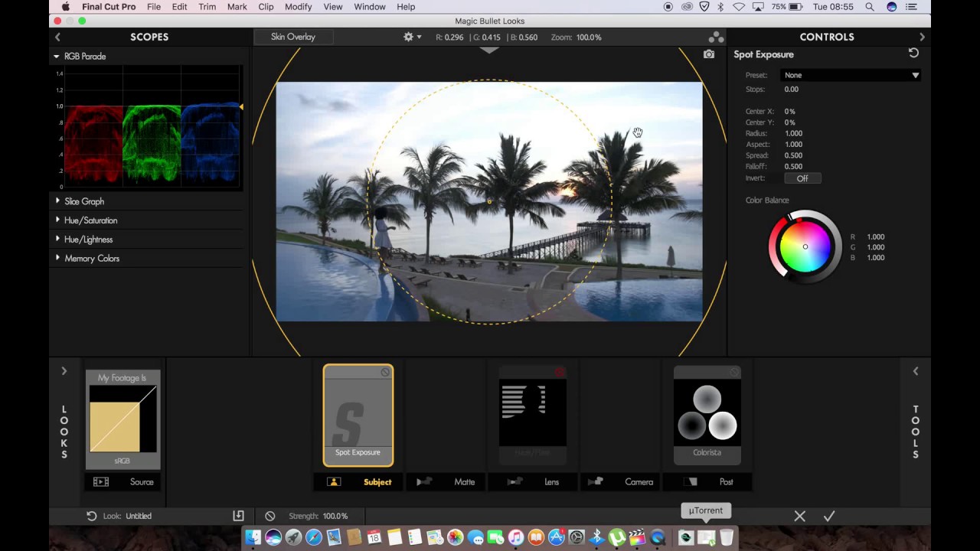Click the Lens camera icon in the tool chain
The image size is (980, 551).
coord(514,482)
